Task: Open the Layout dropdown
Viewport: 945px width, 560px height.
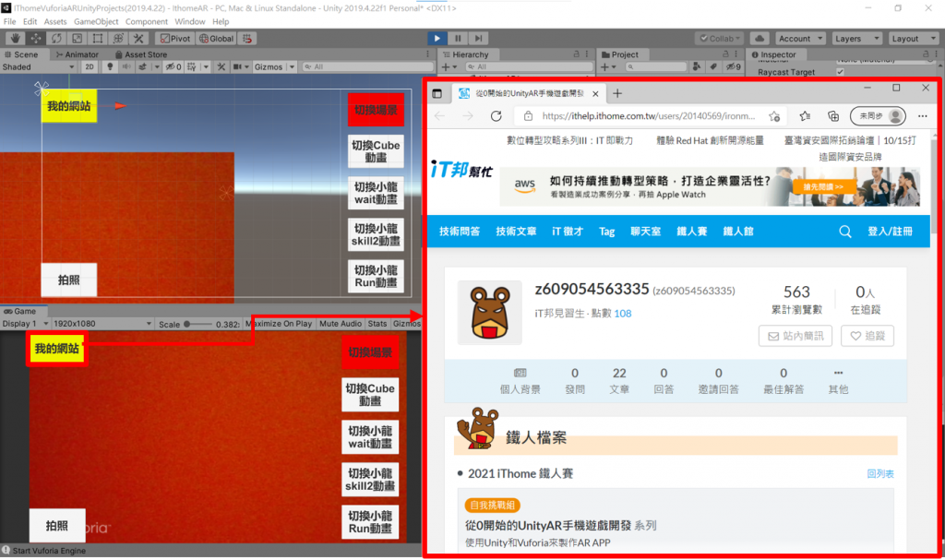Action: coord(913,39)
